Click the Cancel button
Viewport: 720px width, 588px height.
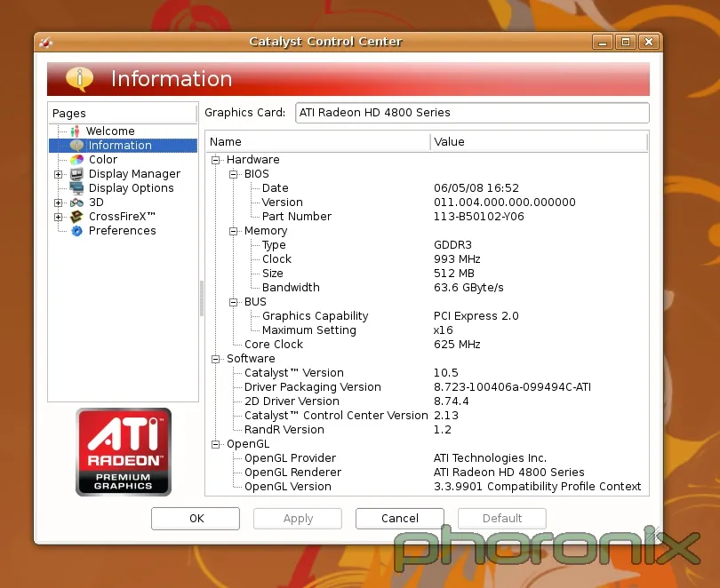point(399,519)
